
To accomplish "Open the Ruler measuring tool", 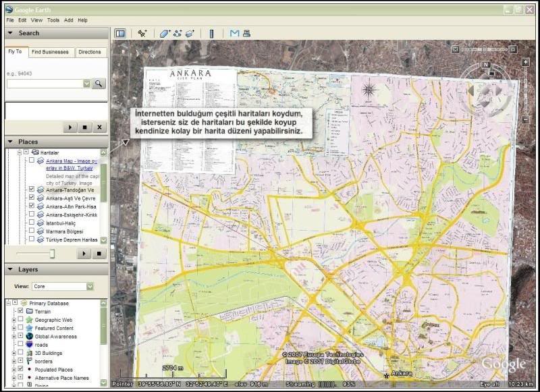I will click(211, 33).
